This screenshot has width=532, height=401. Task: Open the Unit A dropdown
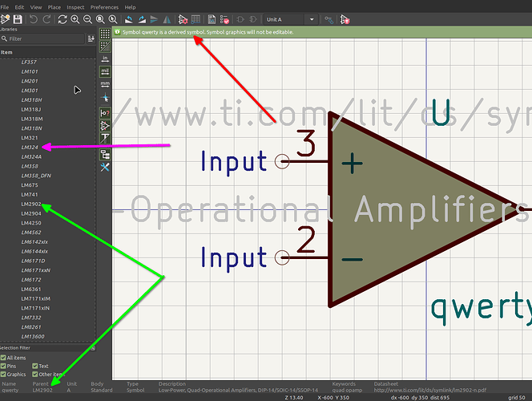point(294,18)
